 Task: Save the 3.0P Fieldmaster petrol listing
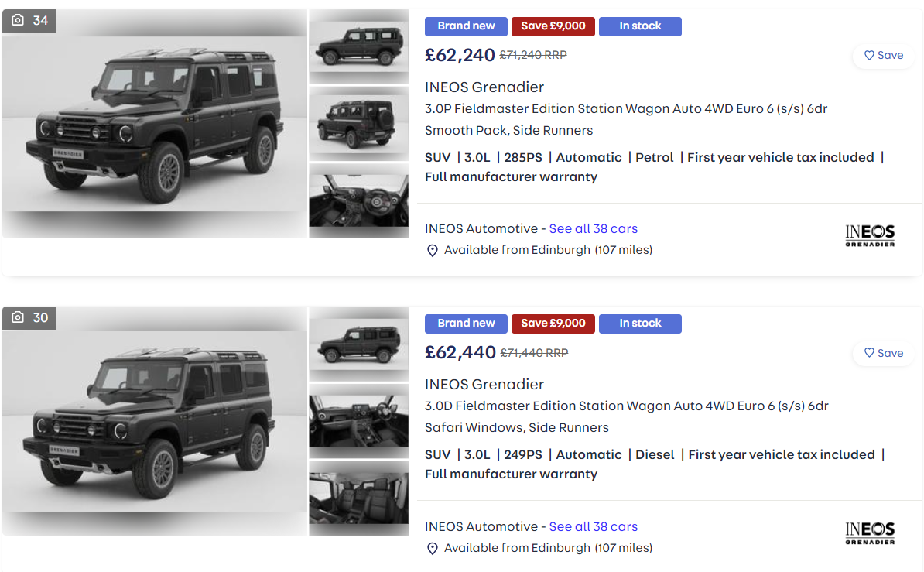[x=883, y=56]
